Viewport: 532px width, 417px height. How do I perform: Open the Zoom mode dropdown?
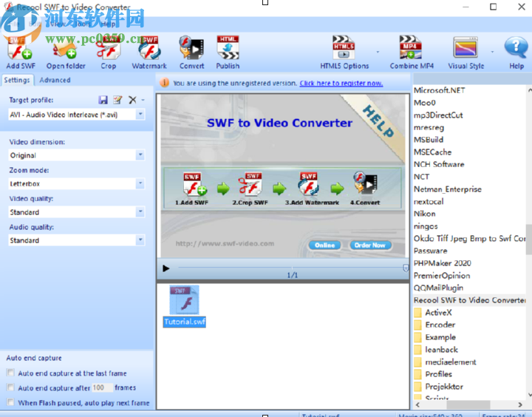(140, 183)
